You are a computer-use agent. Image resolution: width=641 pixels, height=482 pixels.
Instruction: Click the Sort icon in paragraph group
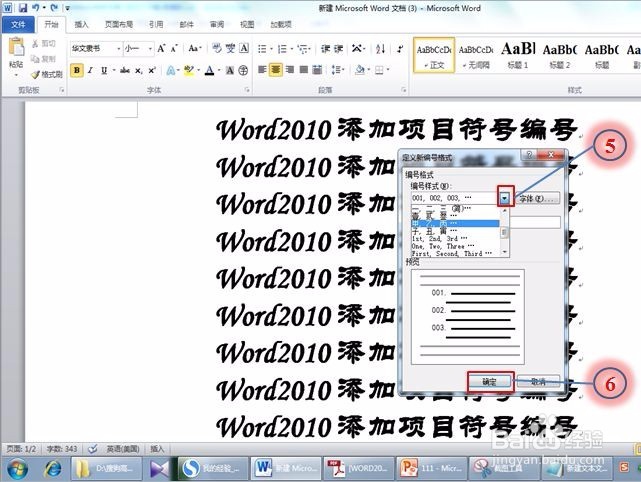[x=381, y=49]
